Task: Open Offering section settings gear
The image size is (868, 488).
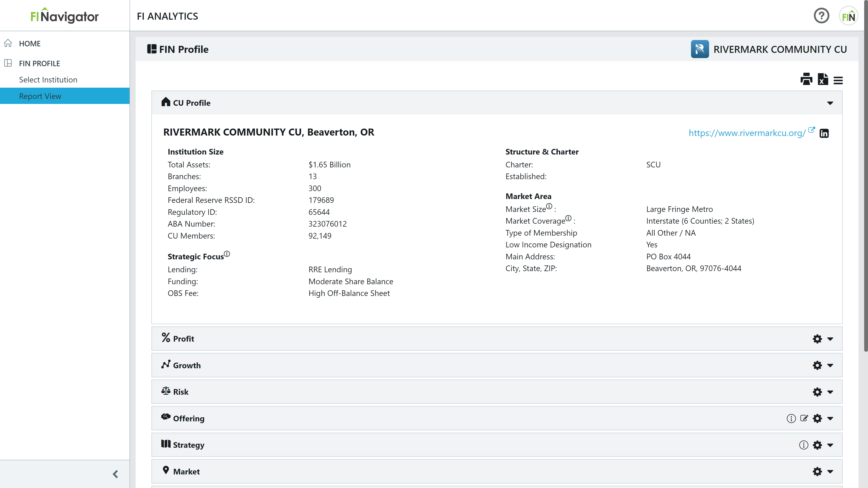Action: (817, 418)
